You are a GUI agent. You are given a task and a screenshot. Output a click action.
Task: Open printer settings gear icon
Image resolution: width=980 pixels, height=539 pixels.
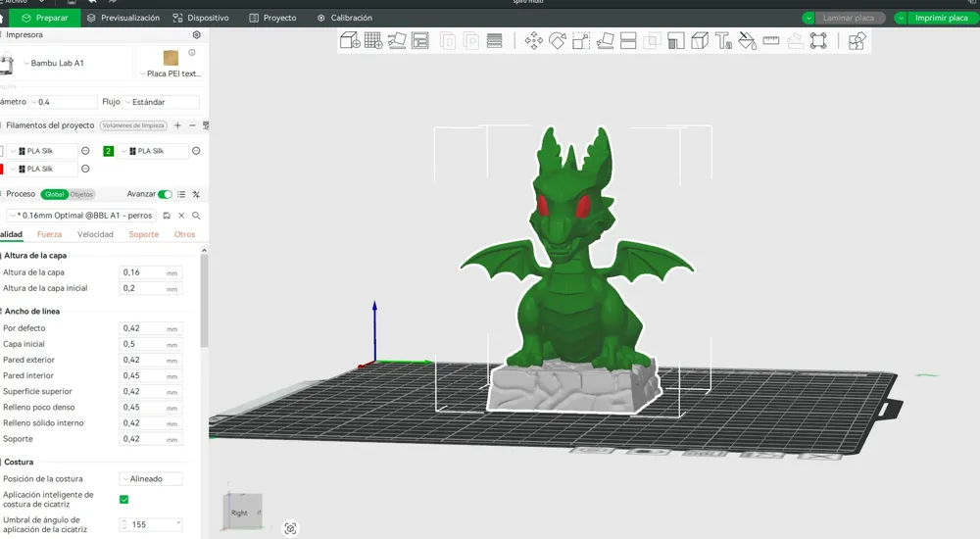tap(197, 35)
